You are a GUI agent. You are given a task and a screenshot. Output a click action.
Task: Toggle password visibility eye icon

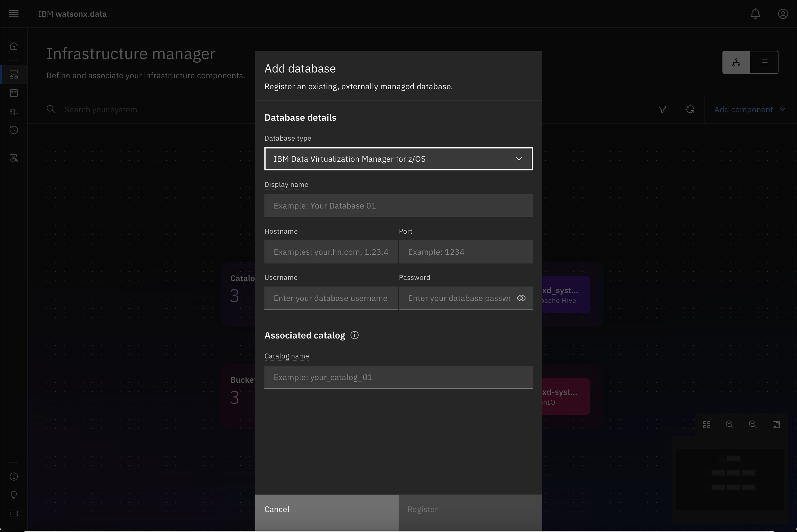pyautogui.click(x=521, y=298)
